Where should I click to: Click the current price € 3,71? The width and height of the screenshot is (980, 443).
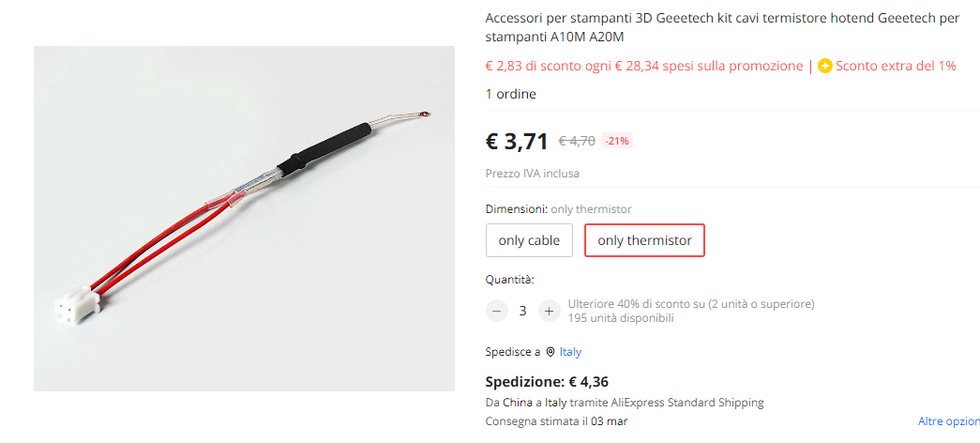[517, 142]
